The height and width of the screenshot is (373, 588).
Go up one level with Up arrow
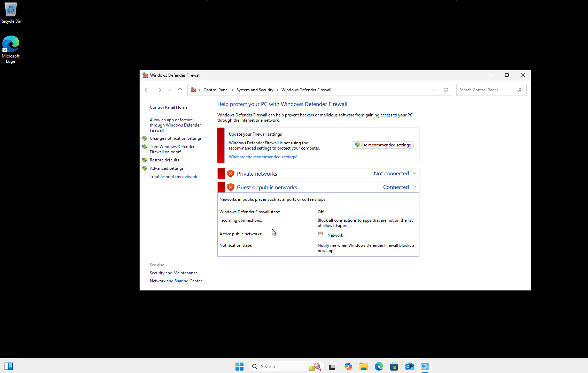(180, 90)
